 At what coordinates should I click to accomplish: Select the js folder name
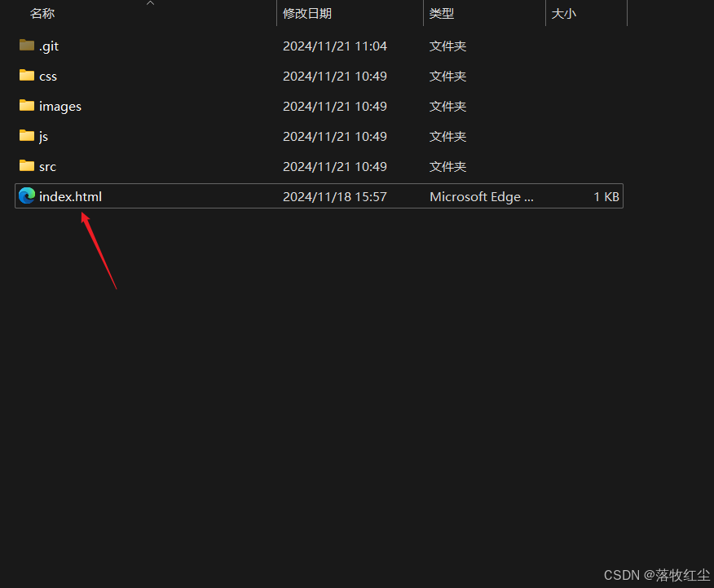[x=43, y=137]
